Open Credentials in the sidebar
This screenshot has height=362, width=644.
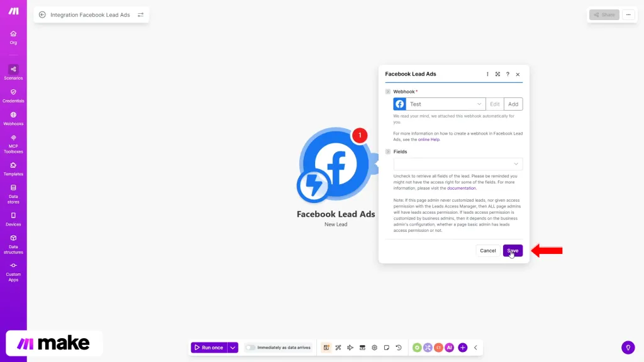[13, 96]
